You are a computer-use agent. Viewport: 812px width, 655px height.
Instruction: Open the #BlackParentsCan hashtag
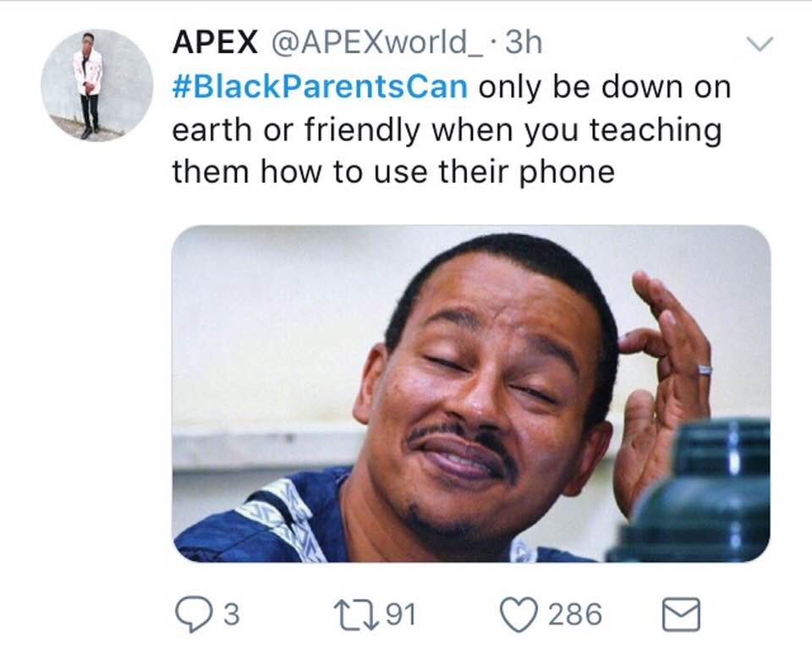tap(320, 86)
